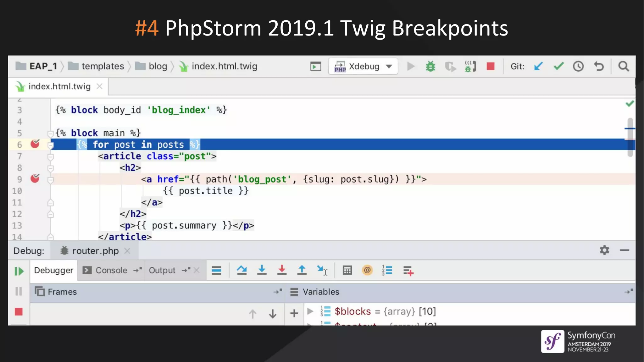The height and width of the screenshot is (362, 644).
Task: Click the green inspection checkmark indicator
Action: click(630, 104)
